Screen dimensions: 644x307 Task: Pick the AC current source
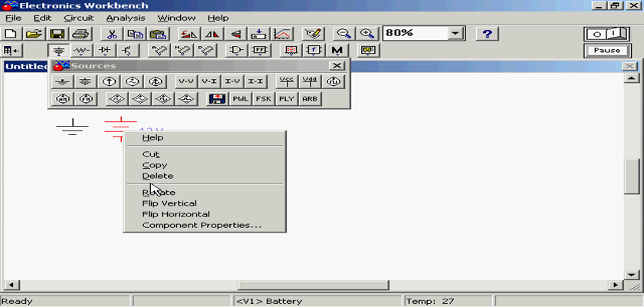(155, 82)
